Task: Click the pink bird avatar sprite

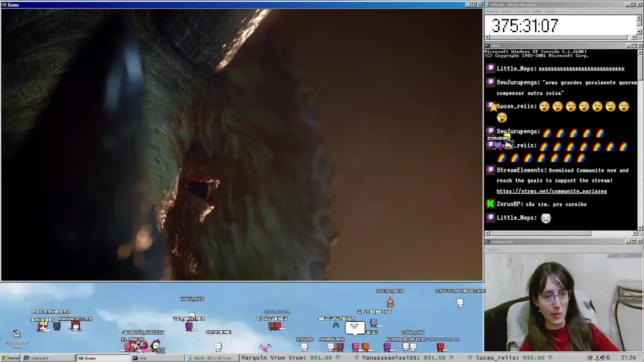Action: point(265,347)
